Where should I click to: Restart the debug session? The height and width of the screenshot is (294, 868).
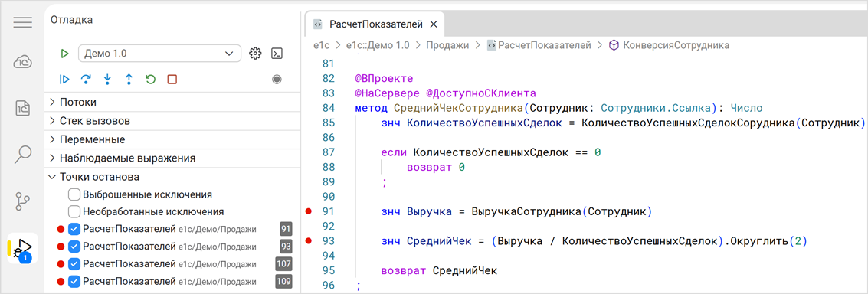151,79
